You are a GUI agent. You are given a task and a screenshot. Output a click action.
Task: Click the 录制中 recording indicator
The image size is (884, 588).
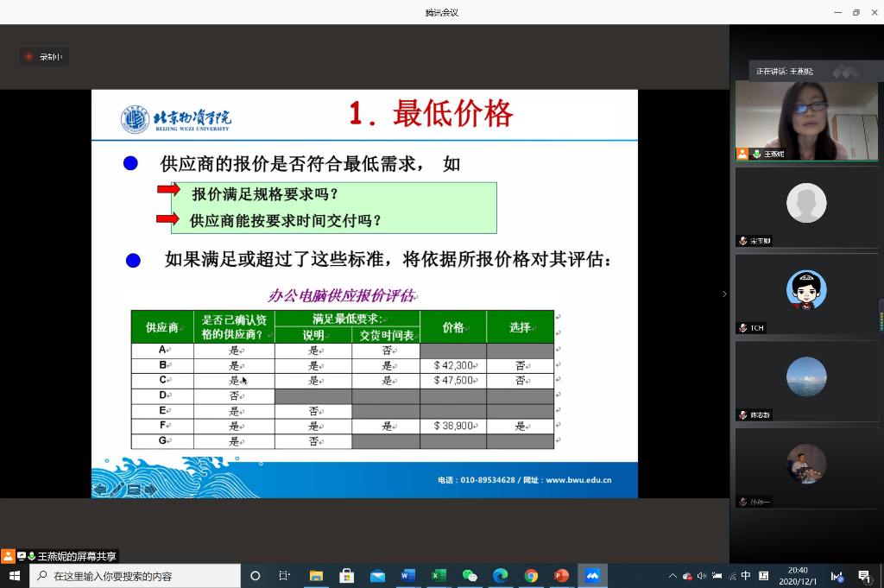(44, 57)
